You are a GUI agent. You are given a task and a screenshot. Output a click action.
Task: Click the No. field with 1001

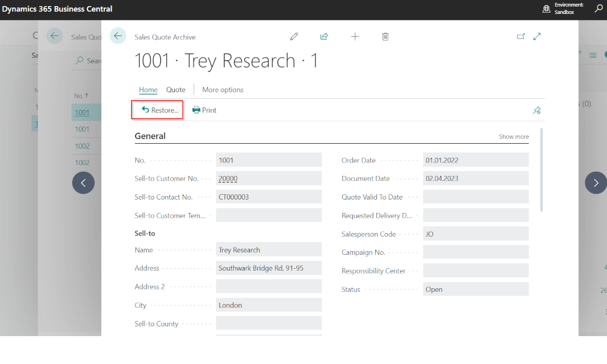269,160
